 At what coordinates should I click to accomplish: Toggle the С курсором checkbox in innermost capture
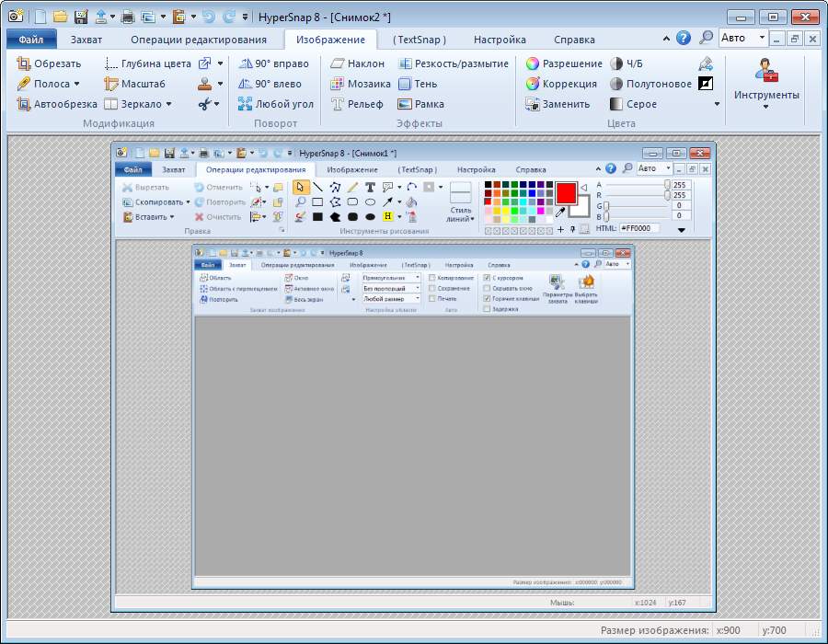pyautogui.click(x=488, y=278)
